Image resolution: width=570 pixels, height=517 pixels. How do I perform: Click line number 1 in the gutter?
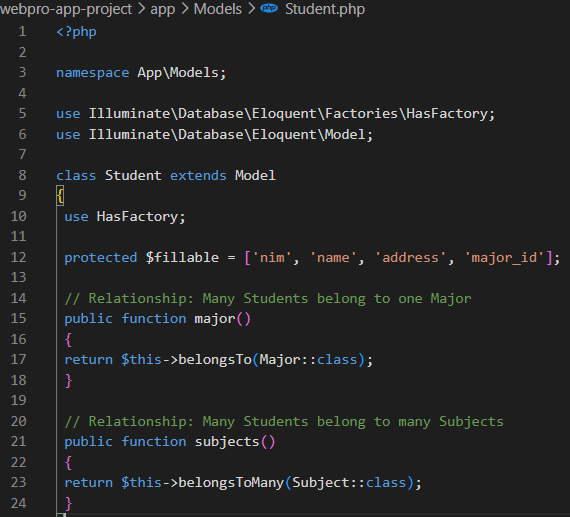(22, 32)
